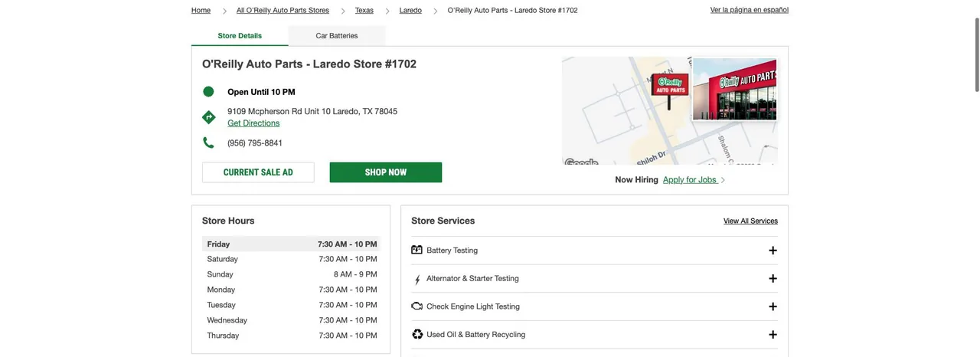Go to Home breadcrumb
Screen dimensions: 980x357
(201, 10)
